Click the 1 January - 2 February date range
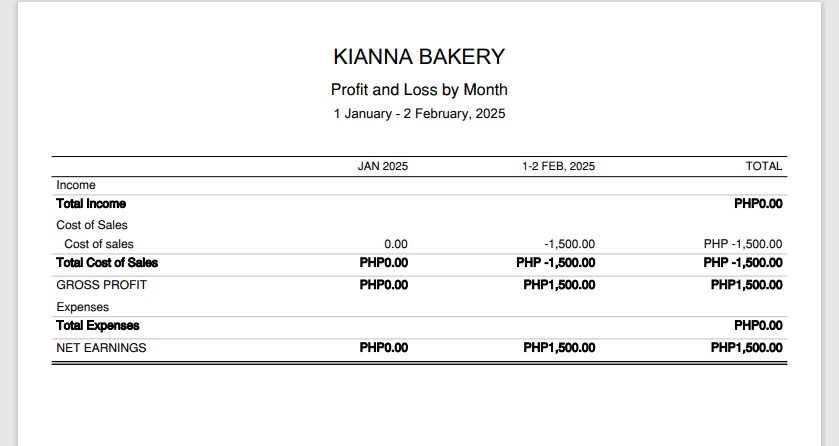The height and width of the screenshot is (446, 839). [x=419, y=114]
